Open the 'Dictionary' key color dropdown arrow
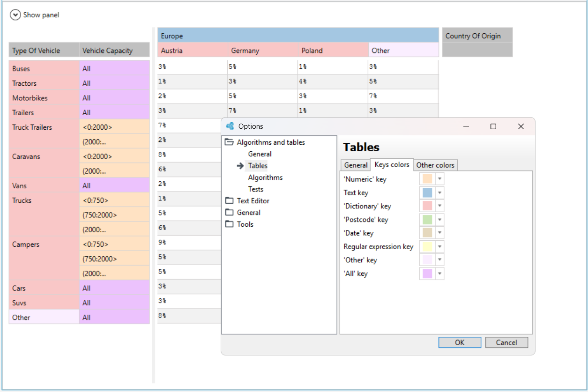Screen dimensions: 588x392 [439, 206]
